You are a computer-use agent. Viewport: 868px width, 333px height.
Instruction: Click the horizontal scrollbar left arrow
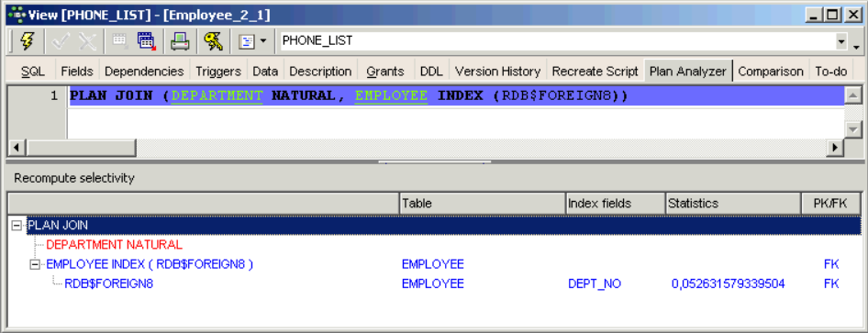click(x=17, y=148)
